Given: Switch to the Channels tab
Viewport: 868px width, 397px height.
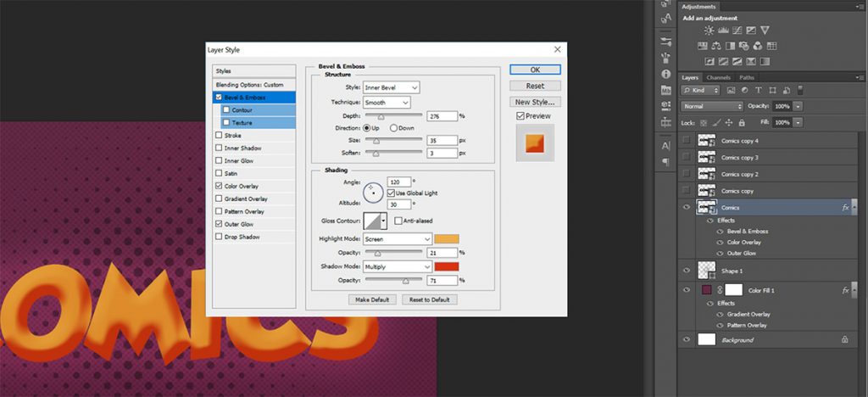Looking at the screenshot, I should [x=718, y=77].
